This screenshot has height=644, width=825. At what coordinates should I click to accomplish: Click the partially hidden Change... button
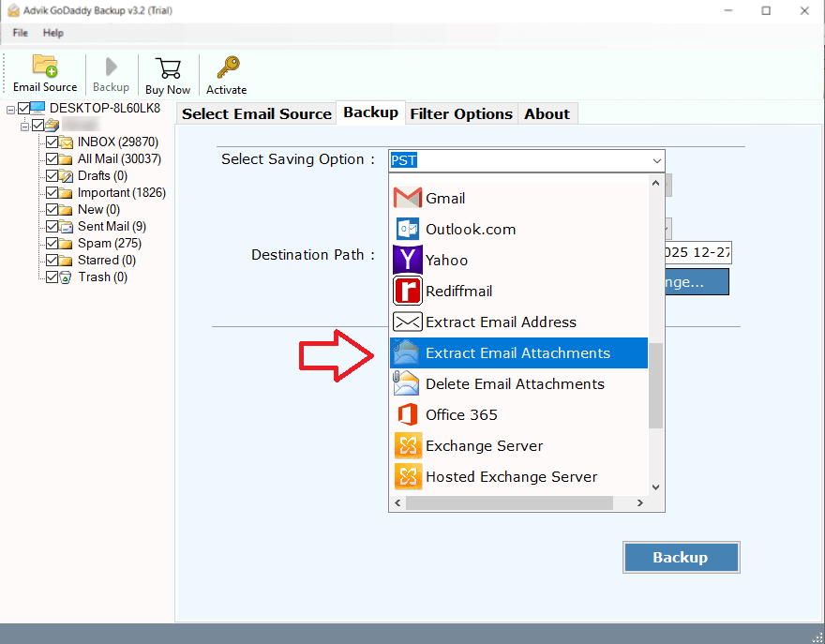click(x=697, y=282)
